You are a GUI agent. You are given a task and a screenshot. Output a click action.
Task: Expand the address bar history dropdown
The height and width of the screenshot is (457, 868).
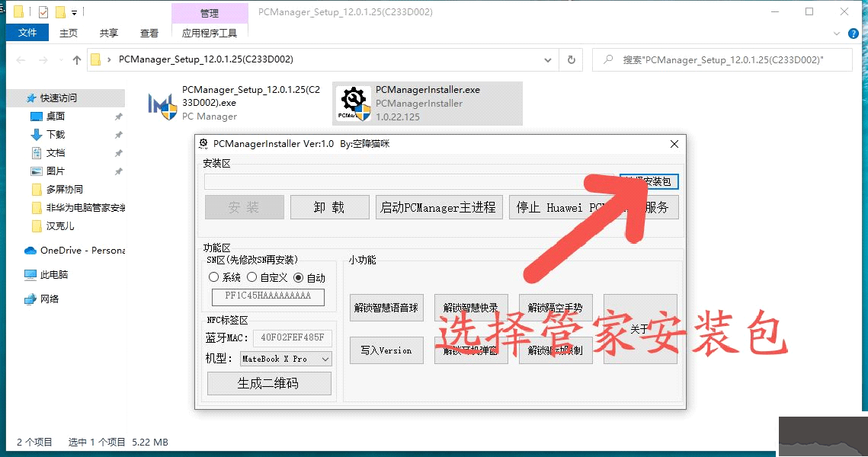(547, 59)
